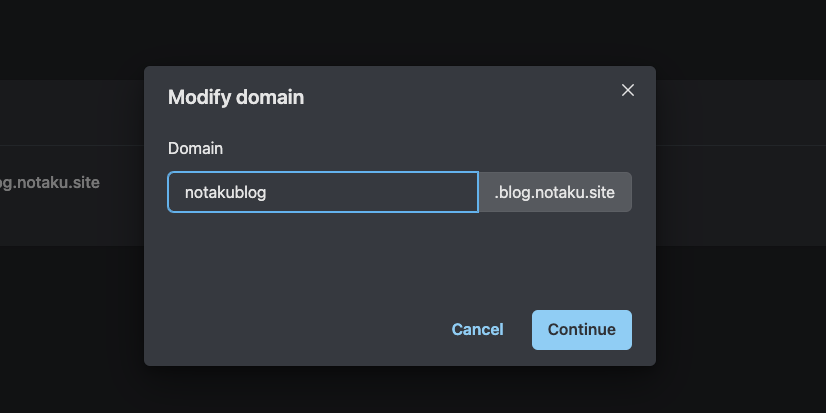Click the Cancel link
The height and width of the screenshot is (413, 826).
[x=477, y=329]
